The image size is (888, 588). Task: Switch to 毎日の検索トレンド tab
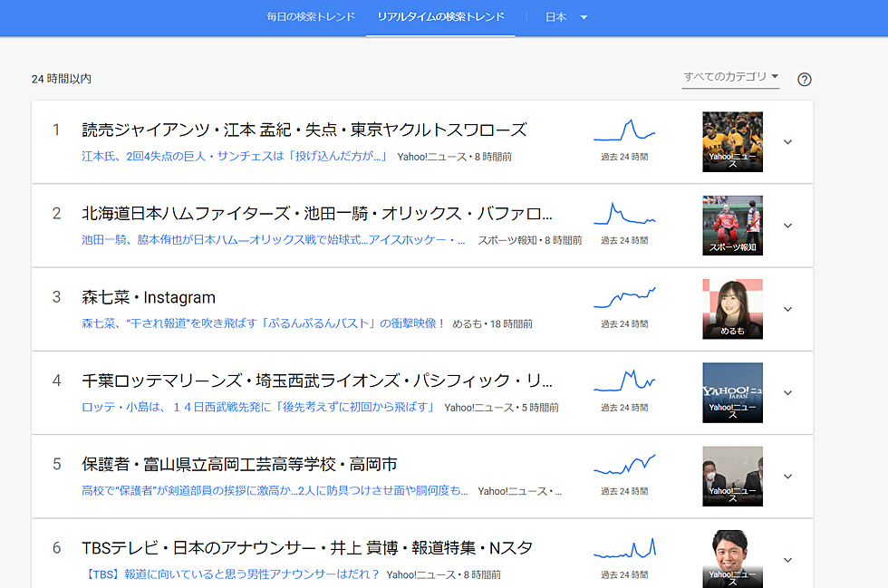311,17
